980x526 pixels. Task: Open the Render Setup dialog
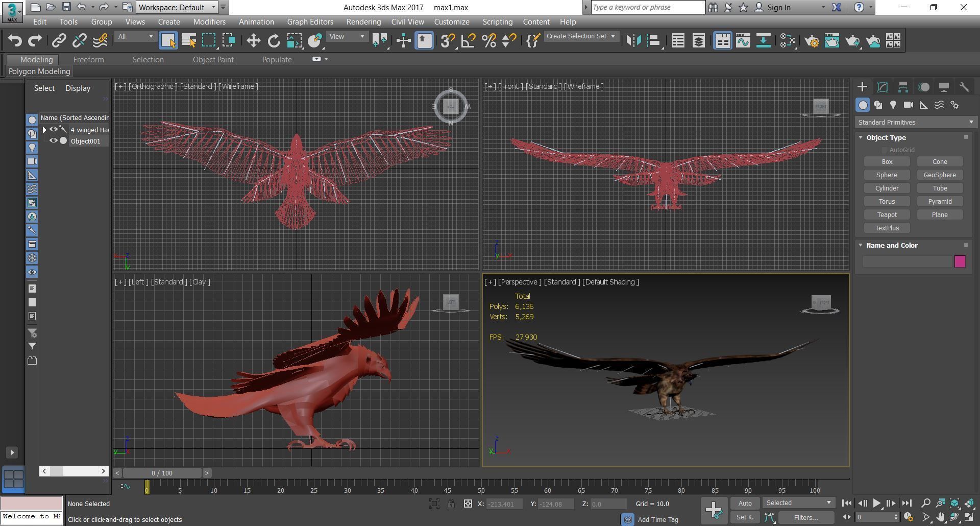(x=812, y=40)
